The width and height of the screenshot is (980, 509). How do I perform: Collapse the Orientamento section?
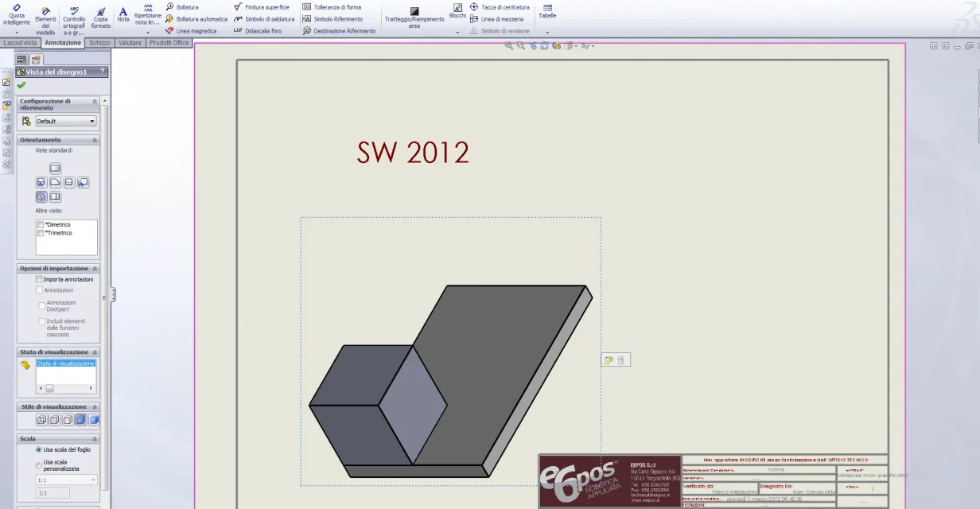pos(95,140)
